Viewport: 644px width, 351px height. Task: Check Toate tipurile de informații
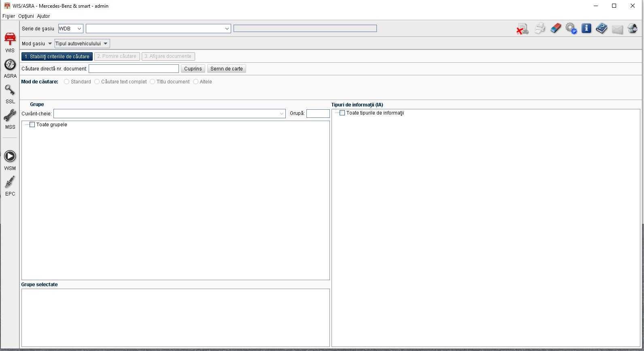pos(342,113)
